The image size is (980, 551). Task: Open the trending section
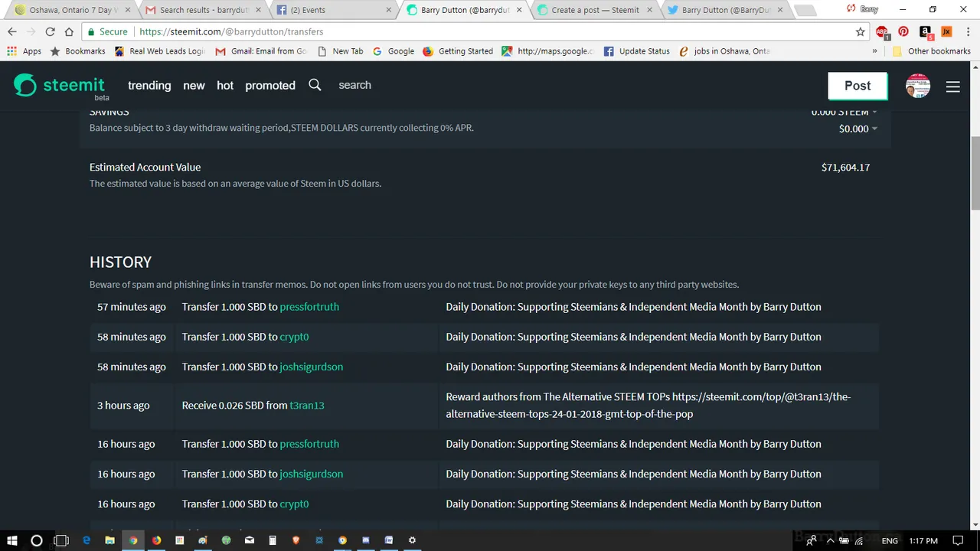pos(149,85)
